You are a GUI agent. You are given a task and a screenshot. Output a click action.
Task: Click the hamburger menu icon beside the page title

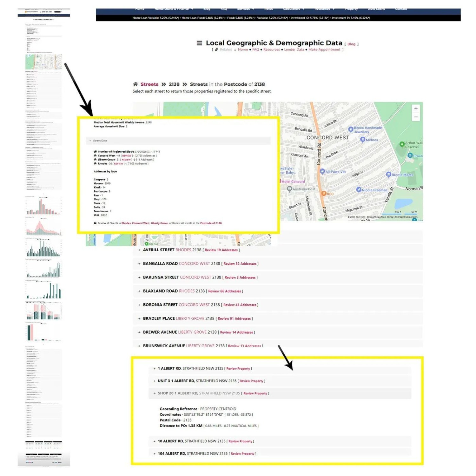point(199,43)
